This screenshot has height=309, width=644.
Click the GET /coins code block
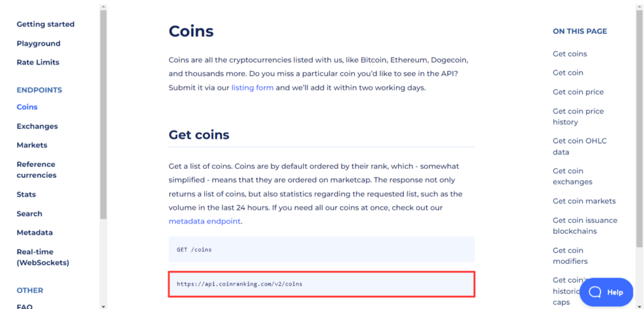[x=321, y=249]
